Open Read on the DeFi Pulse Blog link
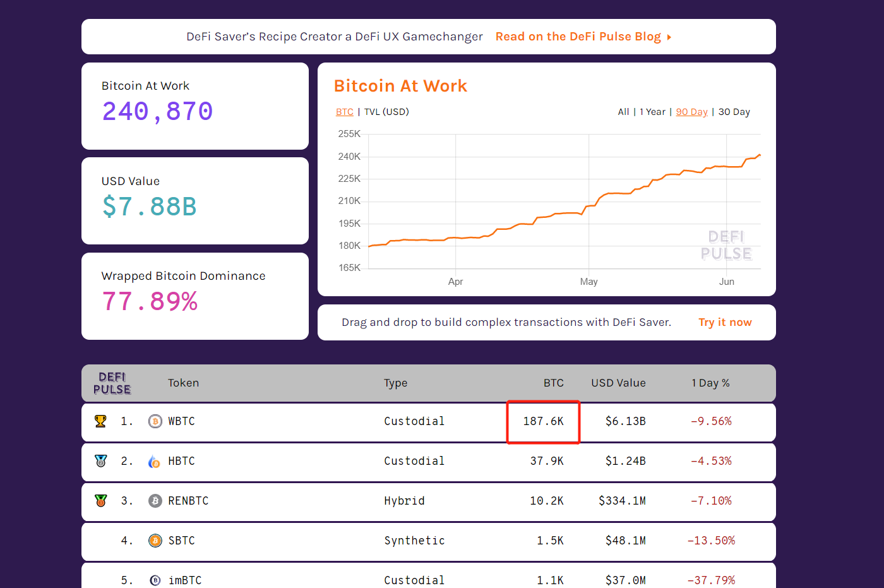The width and height of the screenshot is (884, 588). (578, 37)
